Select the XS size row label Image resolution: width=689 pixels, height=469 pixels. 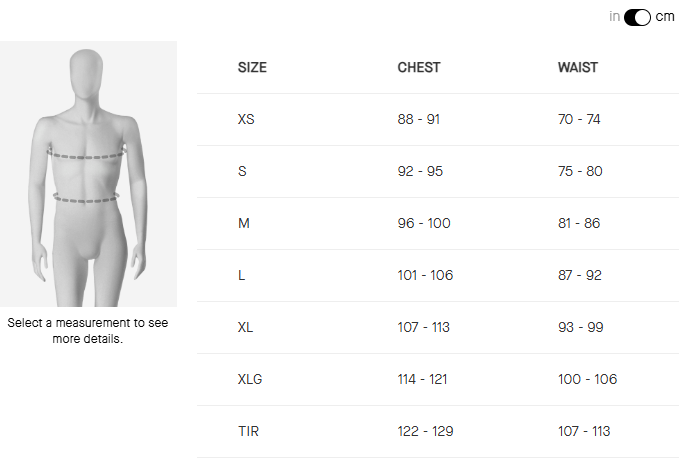coord(246,119)
